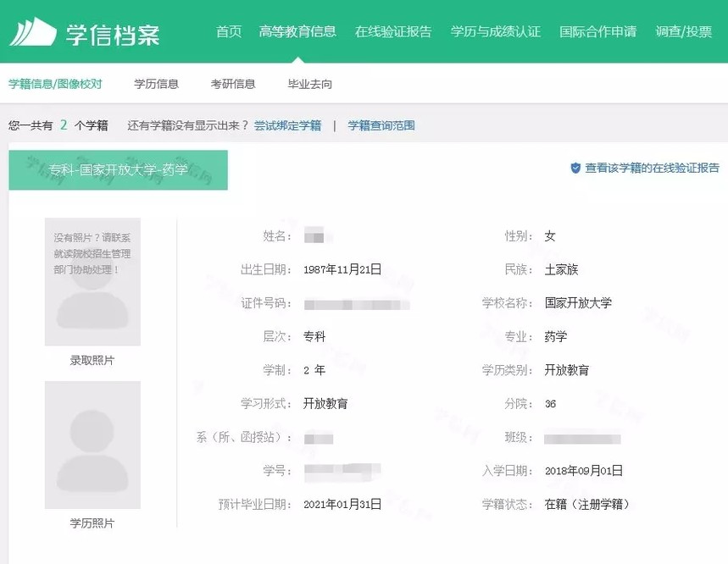Open 调查/投票 menu
The width and height of the screenshot is (728, 564).
tap(683, 31)
